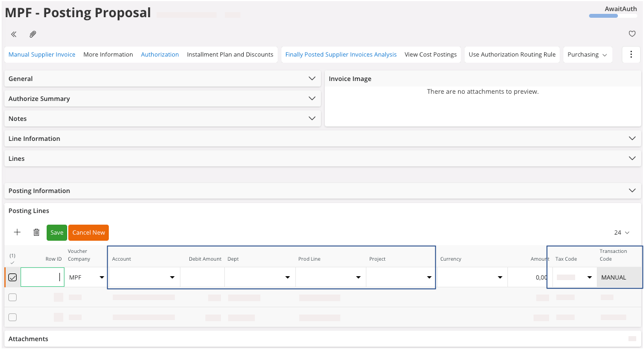Open the Manual Supplier Invoice tab
644x350 pixels.
42,54
